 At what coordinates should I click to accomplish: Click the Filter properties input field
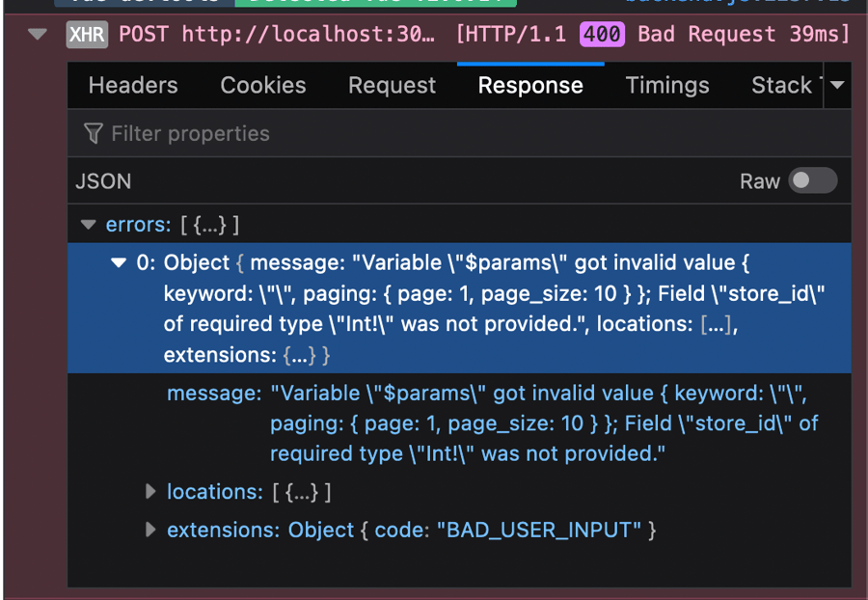459,133
